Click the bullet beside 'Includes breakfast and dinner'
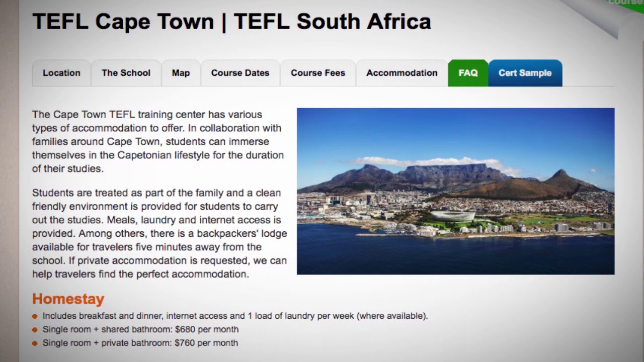This screenshot has width=644, height=362. coord(35,316)
